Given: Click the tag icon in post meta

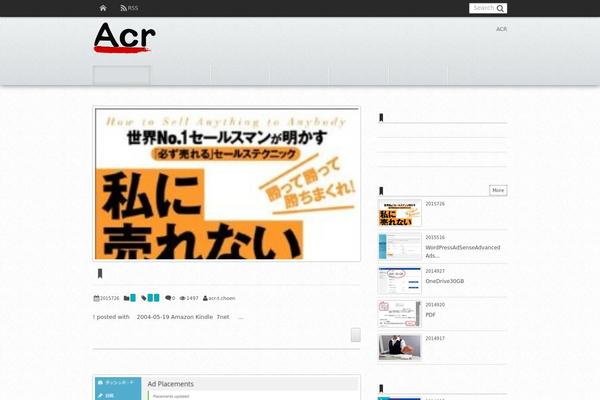Looking at the screenshot, I should pyautogui.click(x=144, y=298).
